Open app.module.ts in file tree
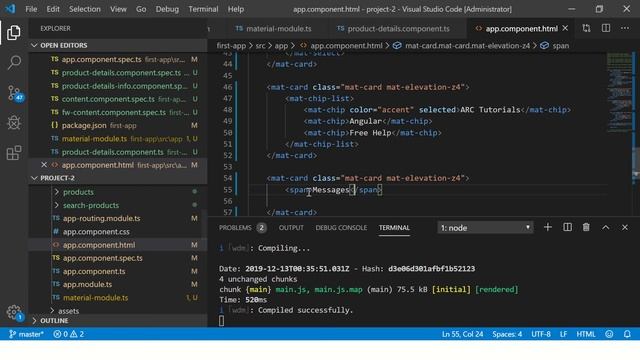The width and height of the screenshot is (640, 360). (118, 284)
